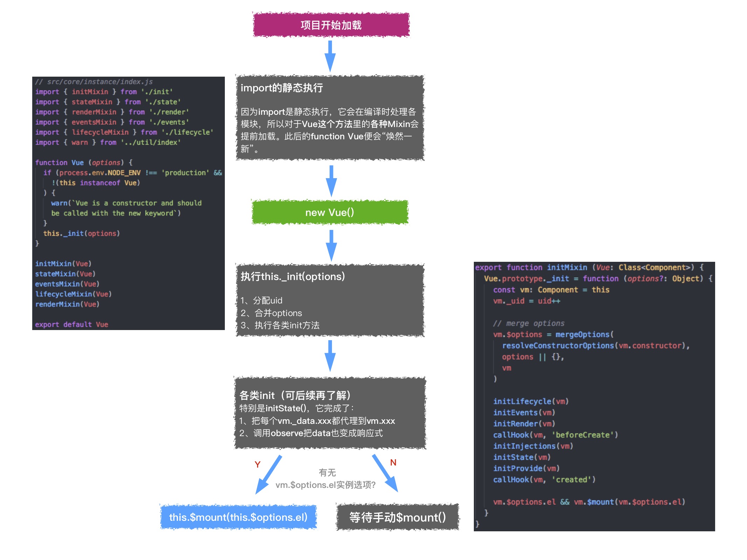Click 'export function initMixin' code line

coord(589,267)
